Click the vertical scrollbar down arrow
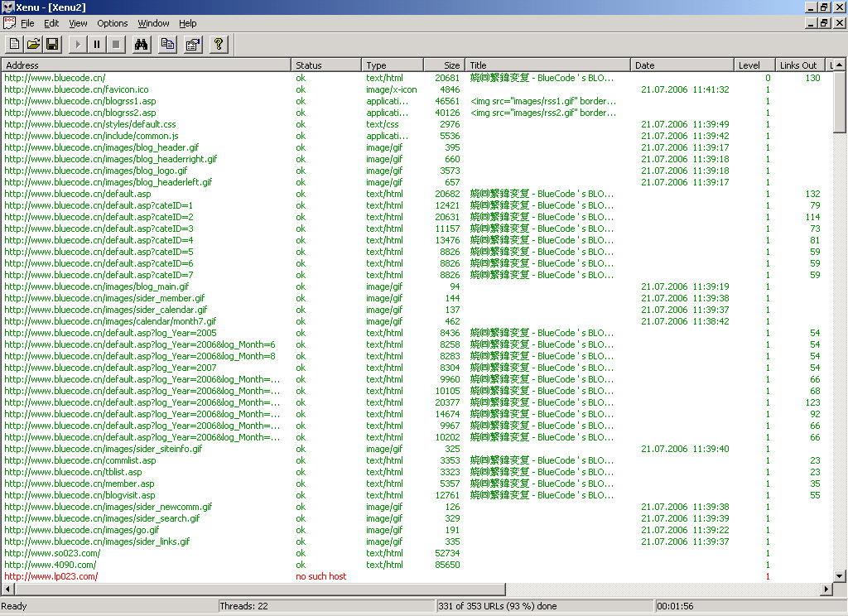Viewport: 848px width, 616px height. pyautogui.click(x=840, y=576)
